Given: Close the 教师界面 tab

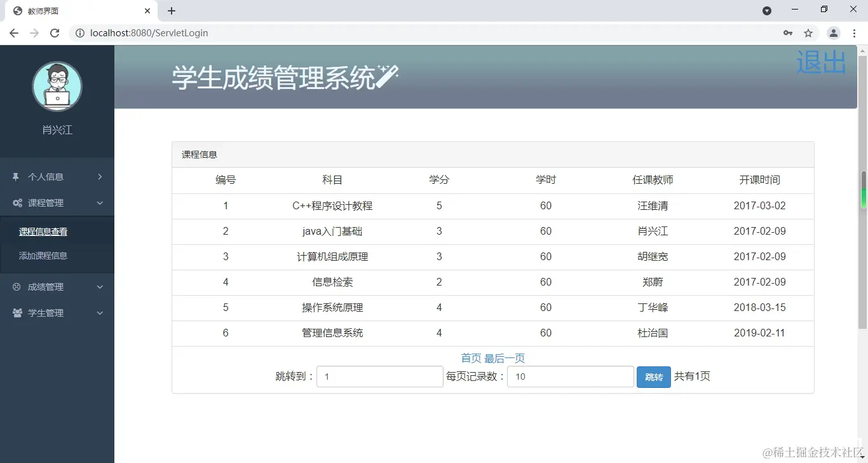Looking at the screenshot, I should coord(147,11).
